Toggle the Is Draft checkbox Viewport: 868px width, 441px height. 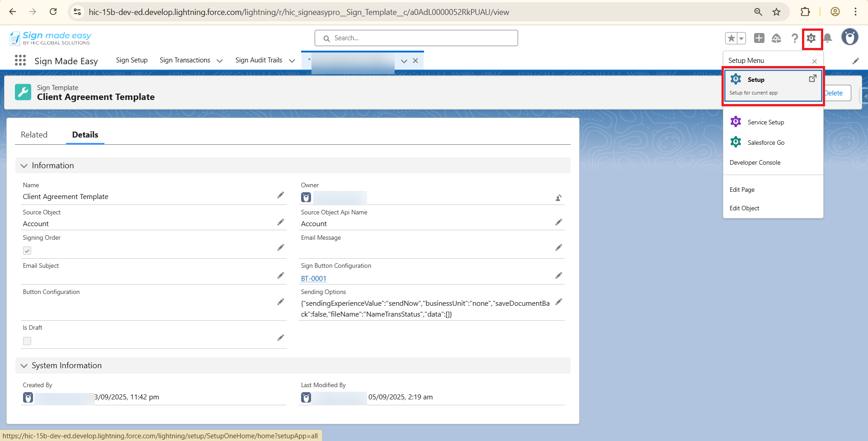(27, 341)
